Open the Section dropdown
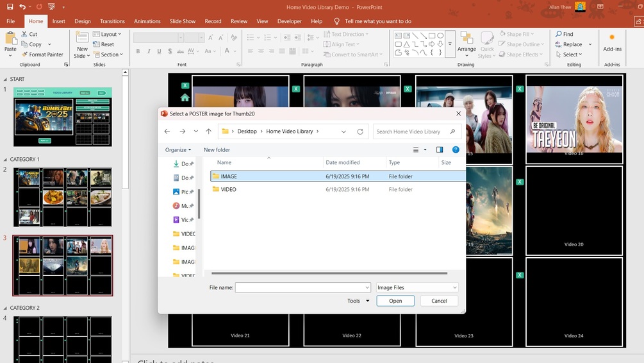The height and width of the screenshot is (363, 644). coord(108,55)
